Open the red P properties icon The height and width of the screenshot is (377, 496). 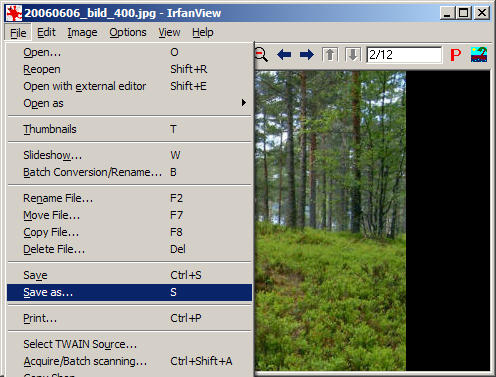click(x=455, y=55)
